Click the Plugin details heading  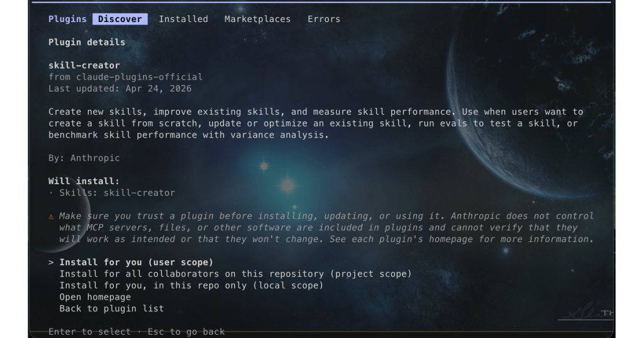pyautogui.click(x=87, y=42)
